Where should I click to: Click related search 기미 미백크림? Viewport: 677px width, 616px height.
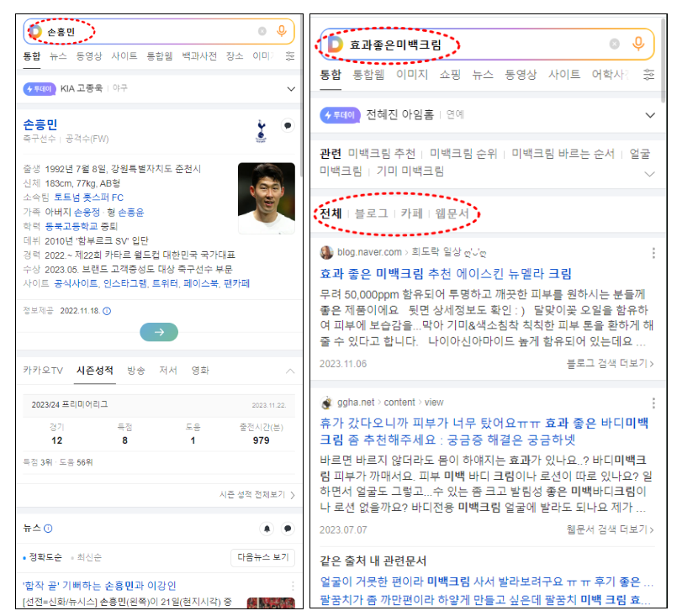[x=410, y=171]
